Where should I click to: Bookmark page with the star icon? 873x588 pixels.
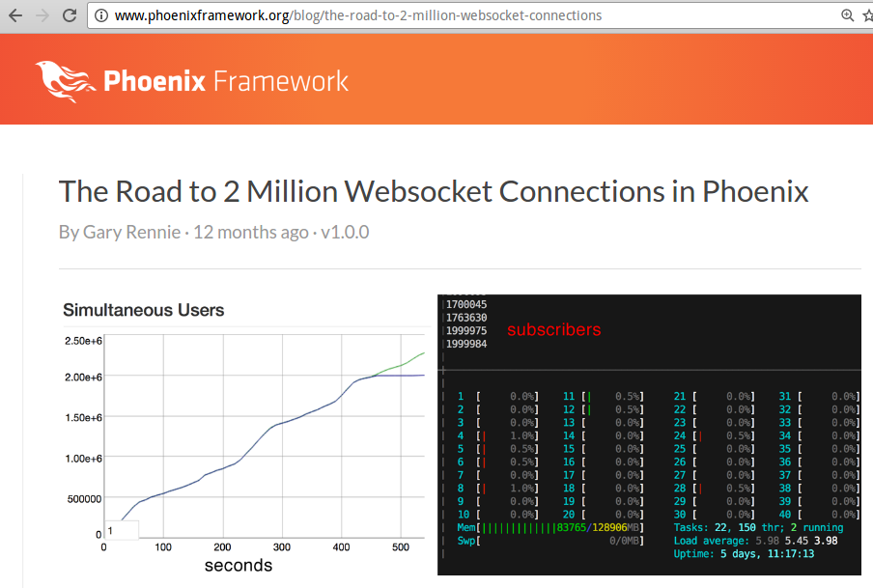(868, 15)
